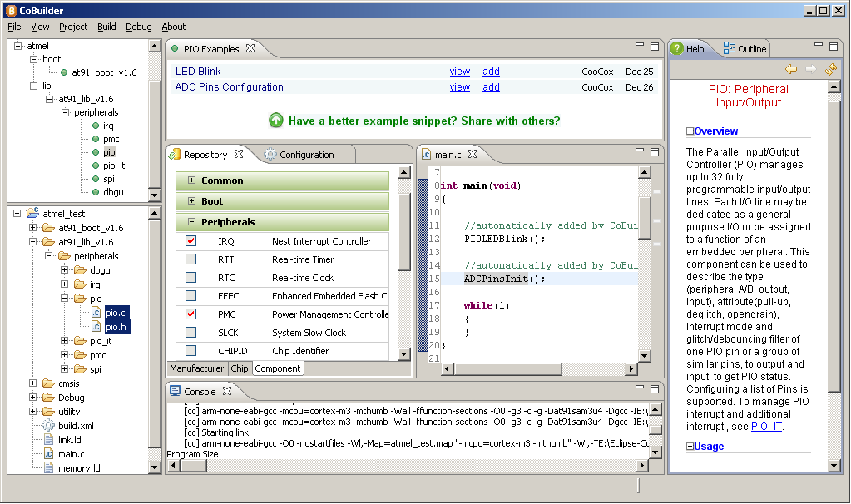Viewport: 851px width, 504px height.
Task: Collapse the pio folder in project tree
Action: 64,298
